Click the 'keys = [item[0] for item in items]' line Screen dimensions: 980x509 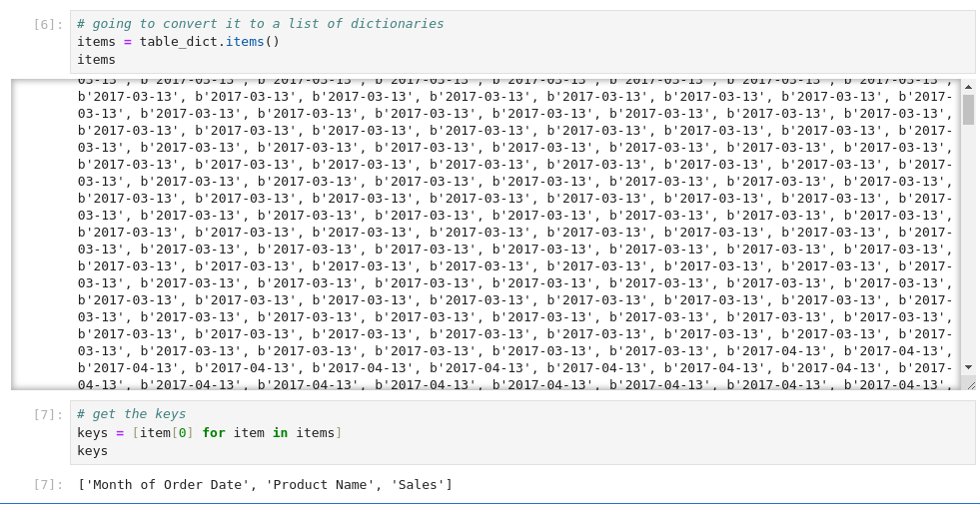[209, 432]
